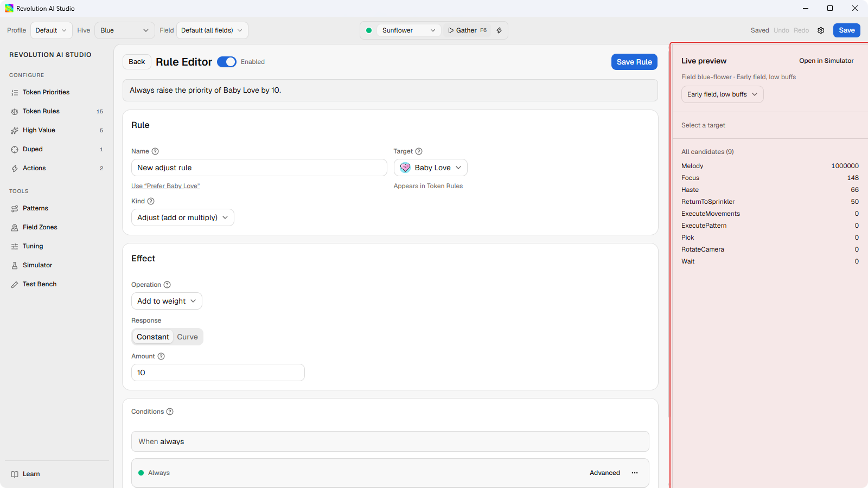This screenshot has width=868, height=488.
Task: Click the Tuning sliders icon
Action: [15, 247]
